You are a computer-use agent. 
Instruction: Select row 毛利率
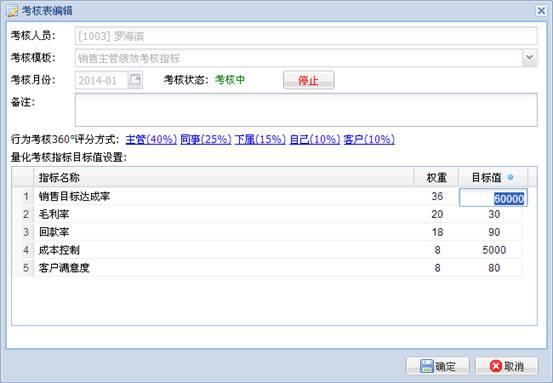point(267,214)
